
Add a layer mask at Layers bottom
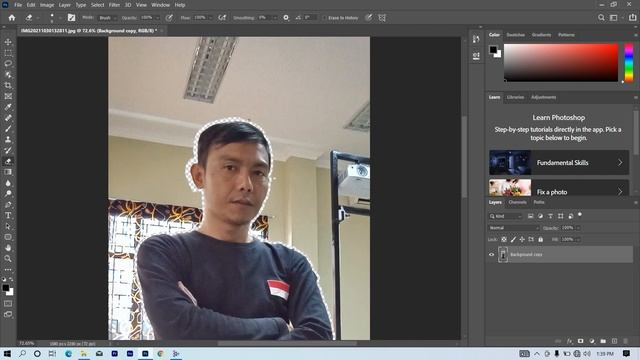coord(580,341)
